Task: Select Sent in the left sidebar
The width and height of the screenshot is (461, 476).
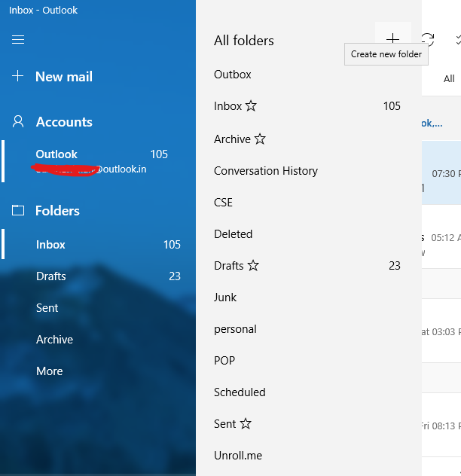Action: pos(98,307)
